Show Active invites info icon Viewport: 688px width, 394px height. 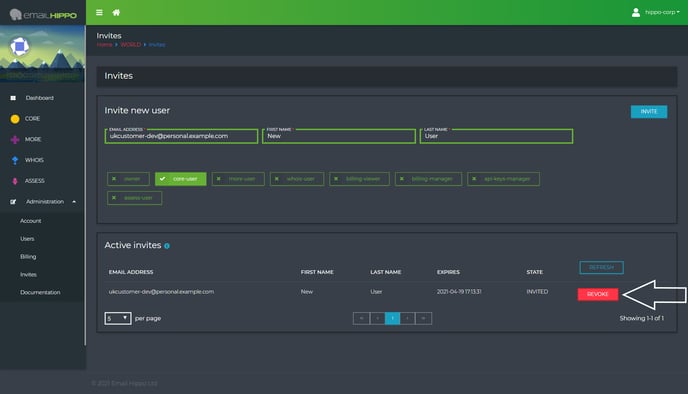click(167, 246)
